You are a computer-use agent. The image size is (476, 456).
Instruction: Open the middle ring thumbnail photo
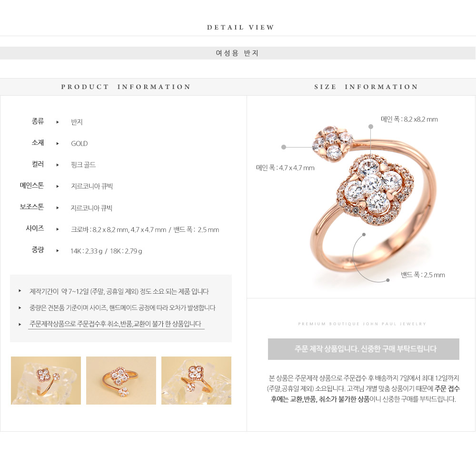tap(121, 380)
